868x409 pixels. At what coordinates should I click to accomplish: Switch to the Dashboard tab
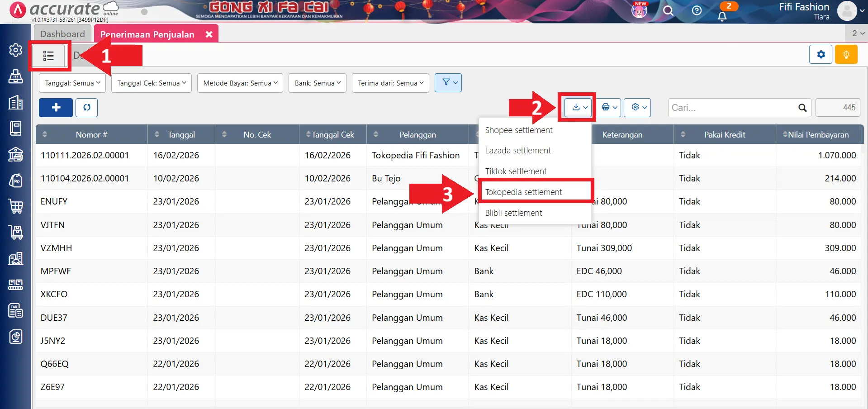(x=62, y=33)
